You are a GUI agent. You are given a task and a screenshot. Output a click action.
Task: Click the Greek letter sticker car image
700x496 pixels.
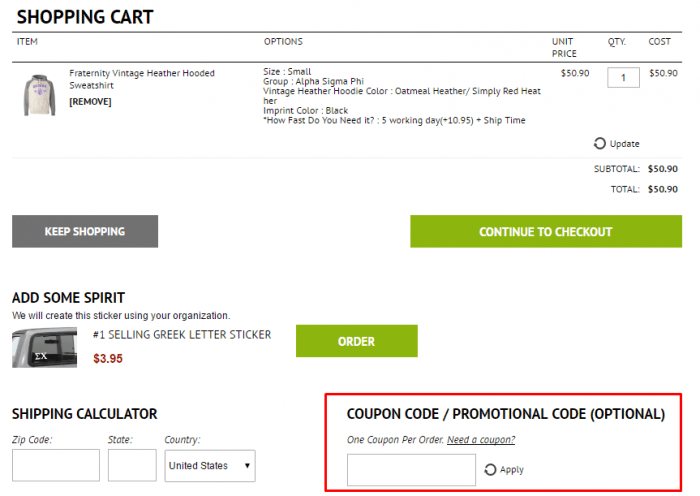[x=44, y=348]
